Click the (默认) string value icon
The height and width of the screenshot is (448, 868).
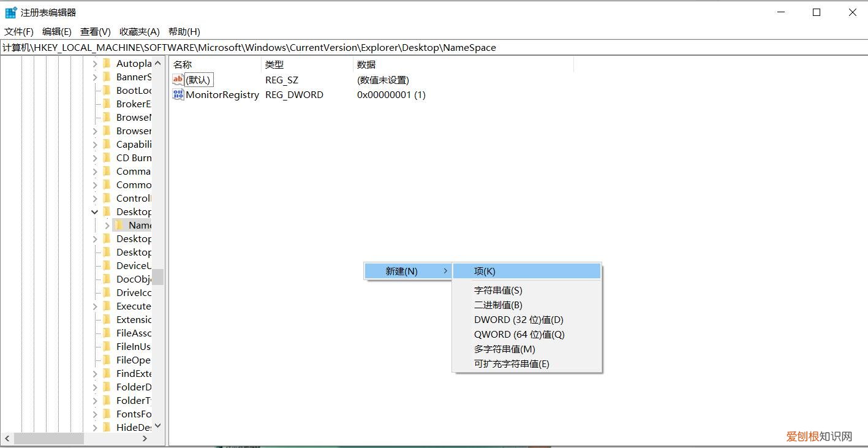(178, 80)
